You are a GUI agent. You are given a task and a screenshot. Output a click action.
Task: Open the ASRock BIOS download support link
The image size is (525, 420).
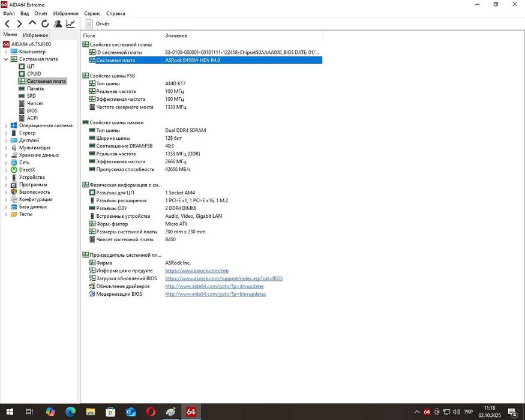tap(224, 278)
